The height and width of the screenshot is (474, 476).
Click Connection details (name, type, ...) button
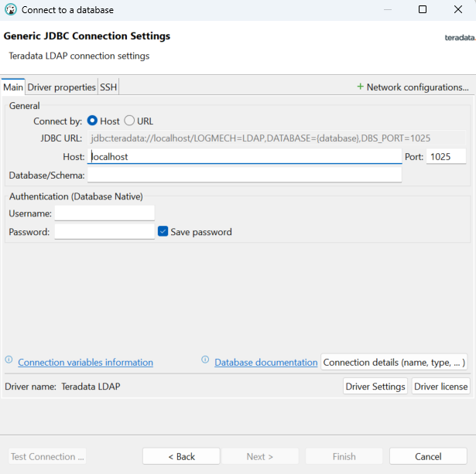click(394, 362)
